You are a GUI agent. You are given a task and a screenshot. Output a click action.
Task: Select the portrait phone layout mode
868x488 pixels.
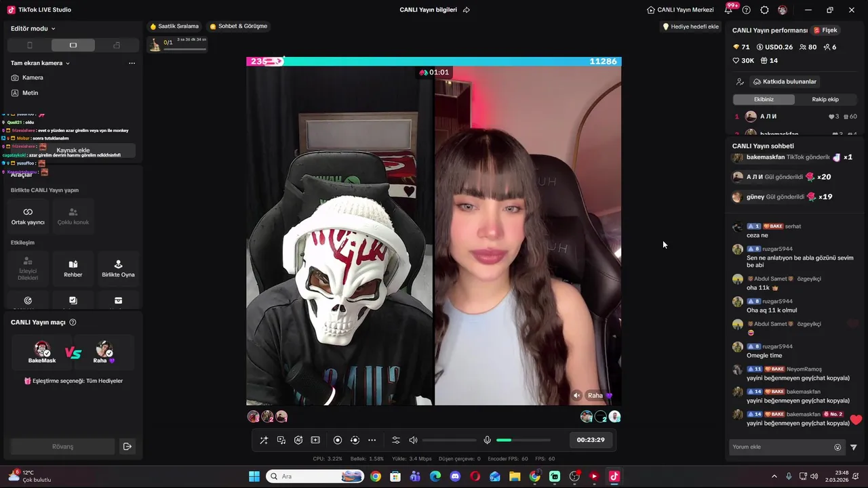pos(29,45)
